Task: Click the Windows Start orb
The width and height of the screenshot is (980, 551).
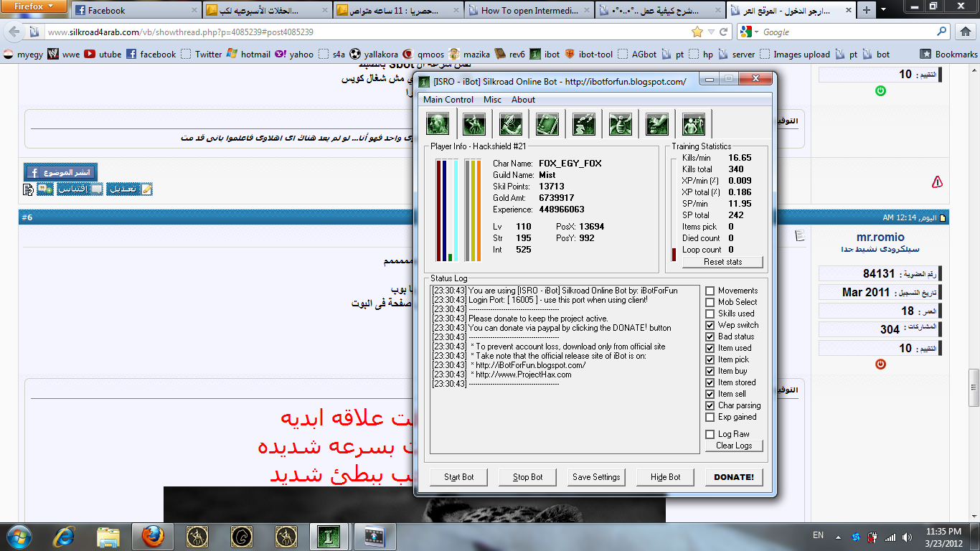Action: [x=17, y=536]
